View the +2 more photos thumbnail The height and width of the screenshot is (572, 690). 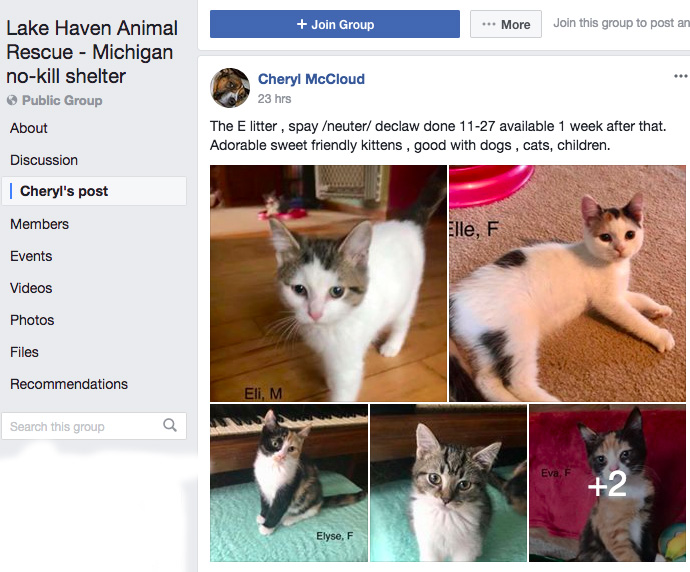click(607, 483)
